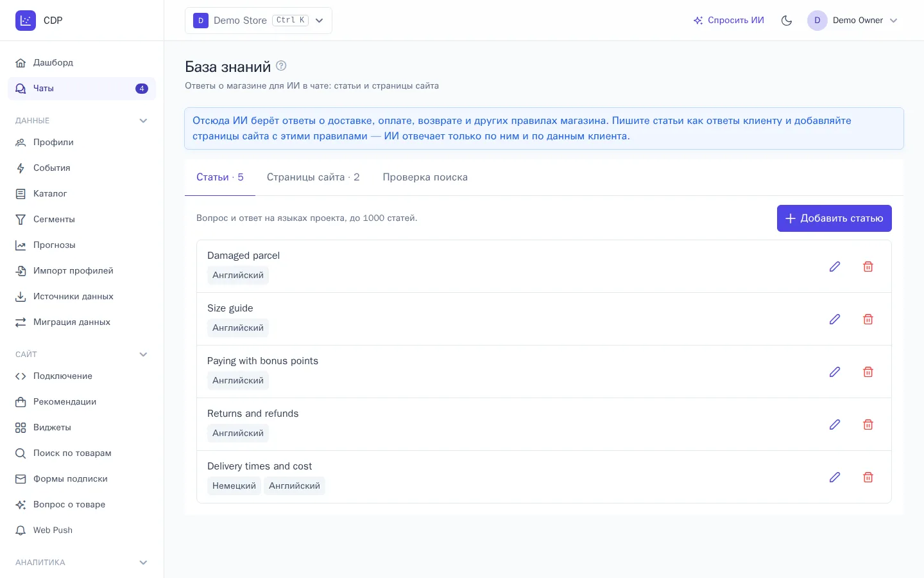Open the Paying with bonus points article row
Image resolution: width=924 pixels, height=578 pixels.
544,372
